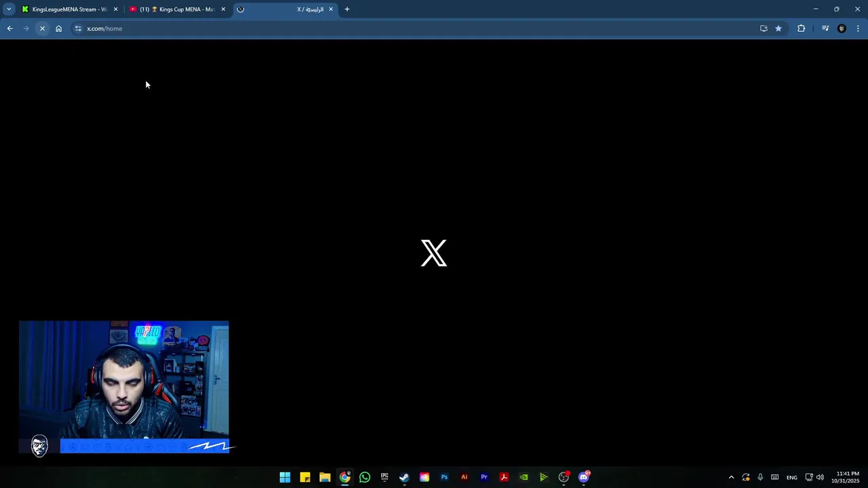This screenshot has width=868, height=488.
Task: Open the Extensions puzzle menu
Action: (801, 28)
